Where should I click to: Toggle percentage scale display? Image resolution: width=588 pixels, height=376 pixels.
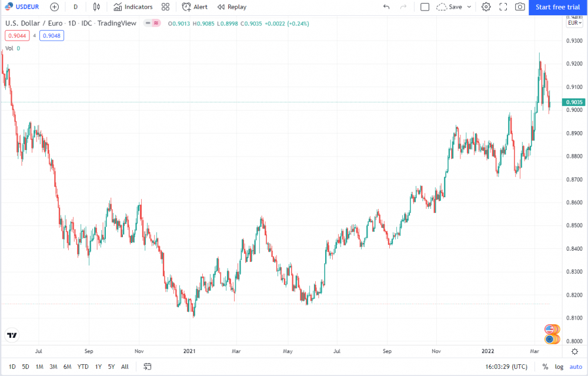click(545, 366)
